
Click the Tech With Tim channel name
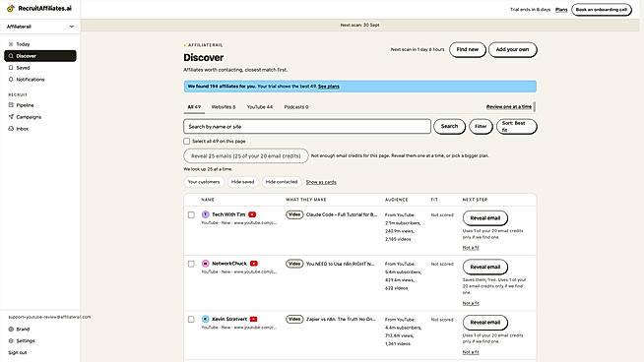(x=228, y=214)
